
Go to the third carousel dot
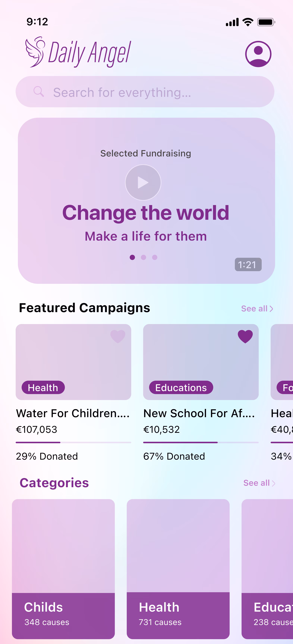click(x=155, y=257)
